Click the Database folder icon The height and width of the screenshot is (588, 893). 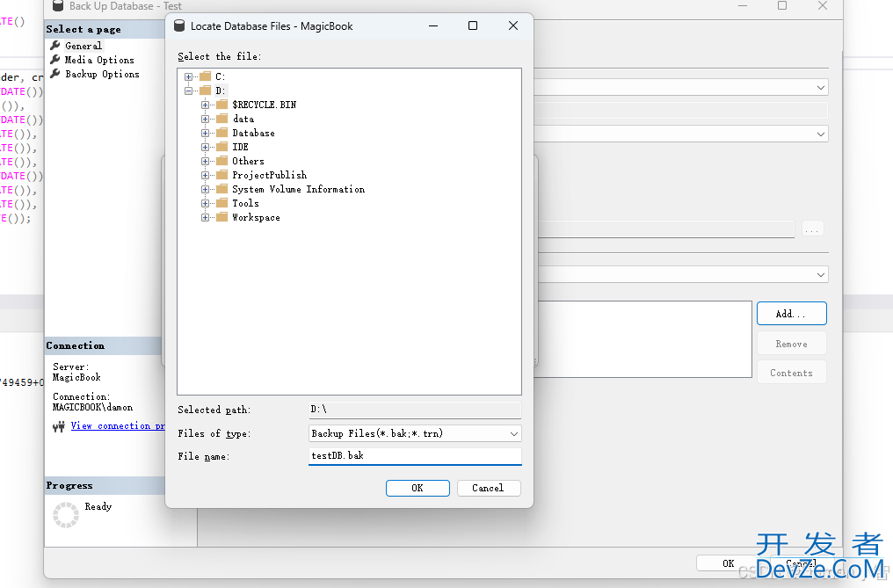[x=222, y=133]
